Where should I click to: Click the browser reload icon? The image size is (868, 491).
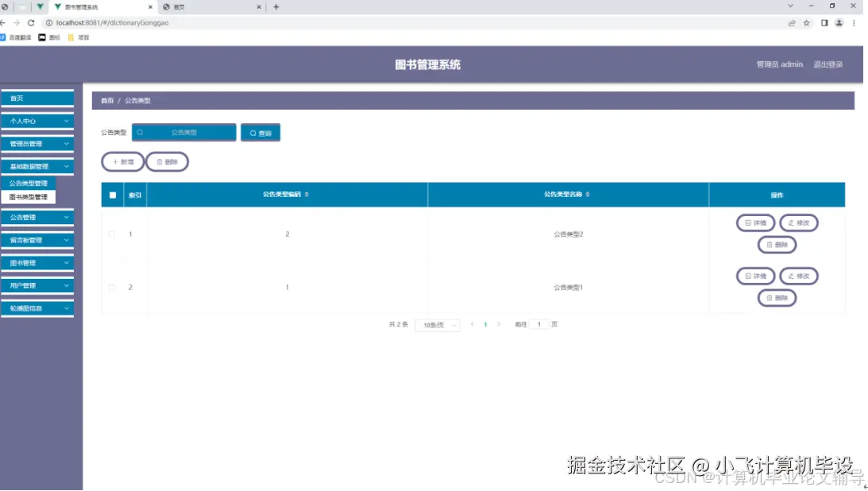coord(29,23)
